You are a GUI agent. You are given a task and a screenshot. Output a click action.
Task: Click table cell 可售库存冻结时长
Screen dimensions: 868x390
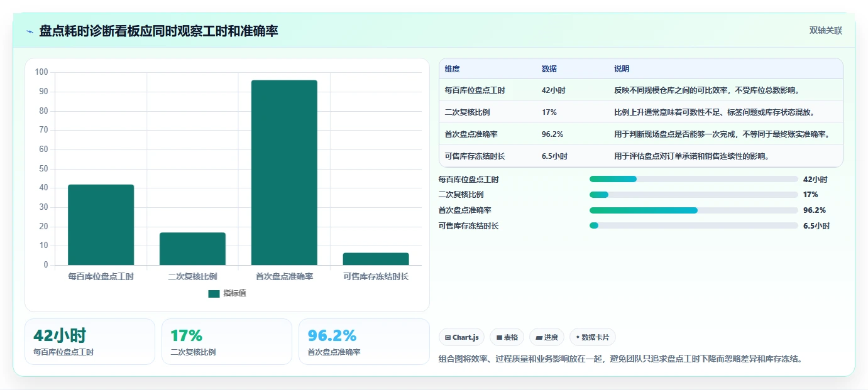(475, 156)
